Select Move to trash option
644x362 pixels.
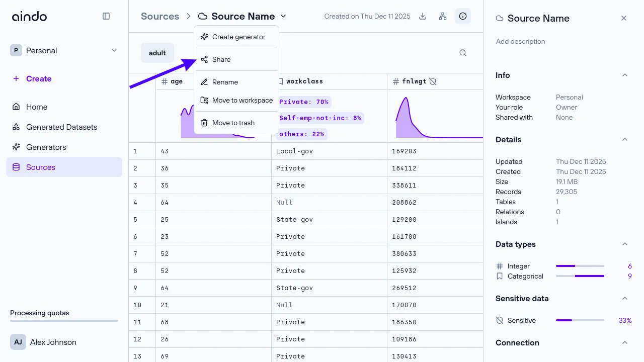click(233, 123)
